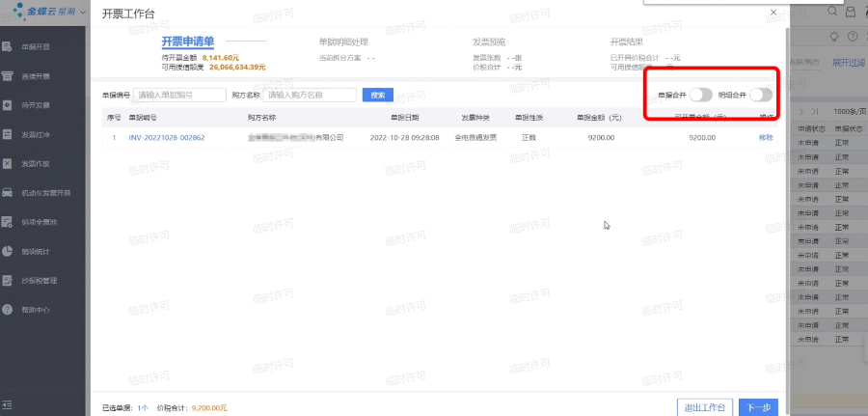This screenshot has width=868, height=416.
Task: Click 序号 column header
Action: click(114, 118)
